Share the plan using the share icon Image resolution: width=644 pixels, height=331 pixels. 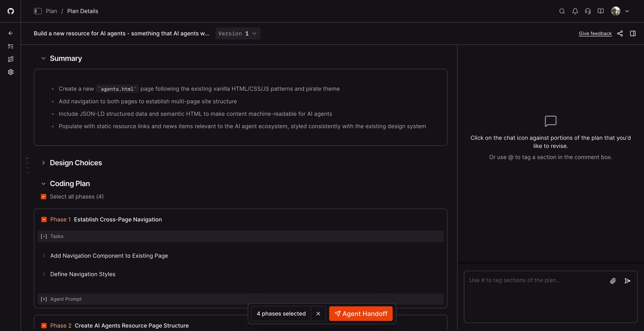click(620, 33)
